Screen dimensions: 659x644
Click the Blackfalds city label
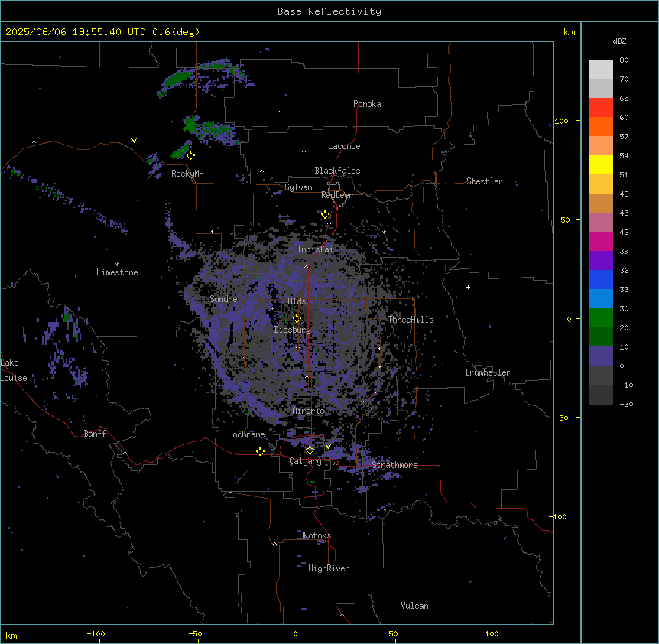click(x=337, y=171)
